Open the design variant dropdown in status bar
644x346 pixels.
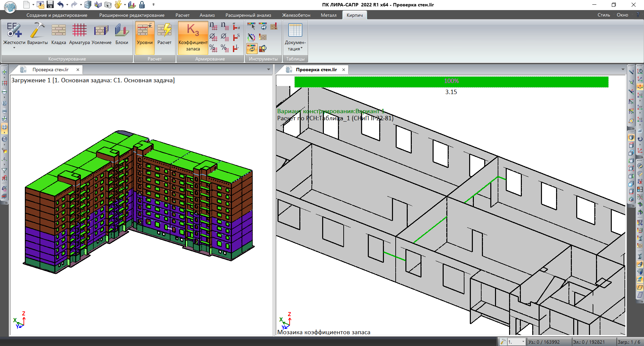523,342
